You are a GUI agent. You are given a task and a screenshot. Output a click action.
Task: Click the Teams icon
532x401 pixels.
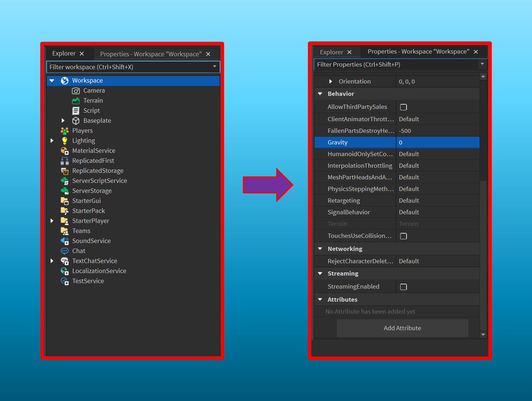pos(65,231)
